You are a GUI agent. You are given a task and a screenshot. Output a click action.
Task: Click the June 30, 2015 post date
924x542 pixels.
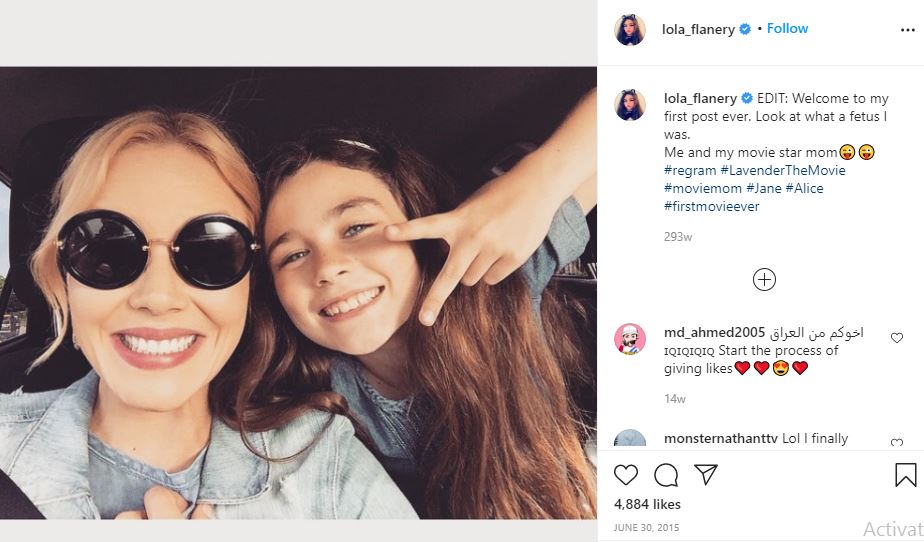[x=646, y=527]
